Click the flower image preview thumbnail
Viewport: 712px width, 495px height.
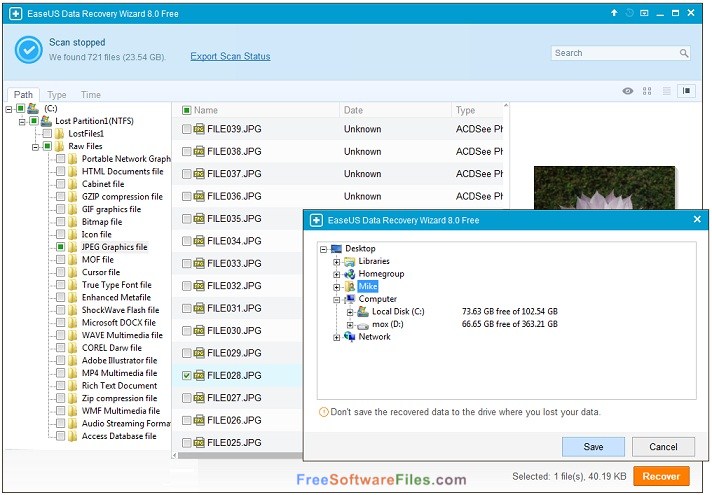click(604, 188)
